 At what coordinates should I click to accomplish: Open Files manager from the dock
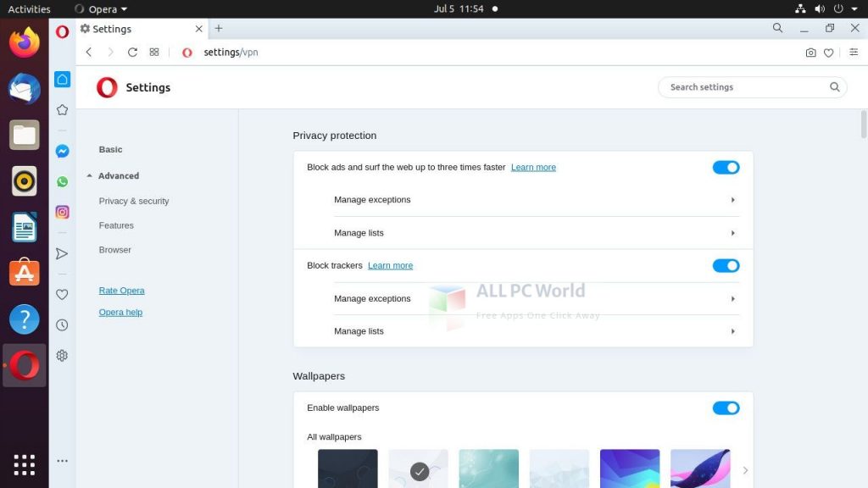point(25,135)
